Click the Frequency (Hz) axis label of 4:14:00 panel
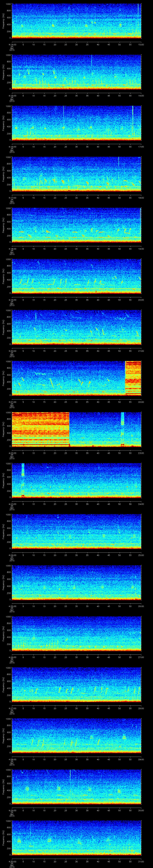 tap(3, 21)
